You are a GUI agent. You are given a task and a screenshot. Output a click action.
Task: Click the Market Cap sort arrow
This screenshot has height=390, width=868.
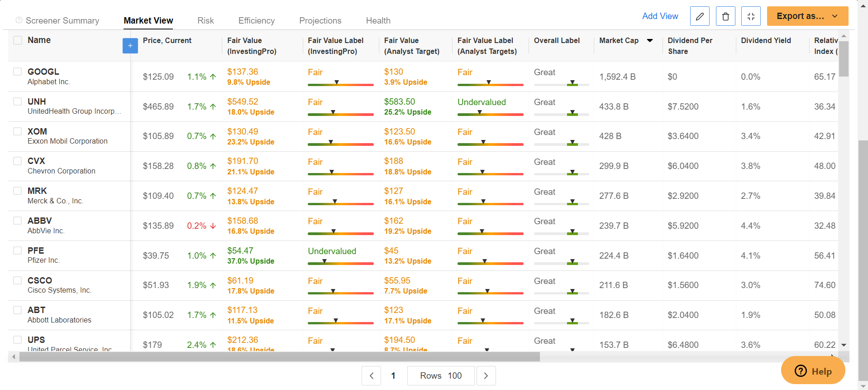[x=650, y=40]
